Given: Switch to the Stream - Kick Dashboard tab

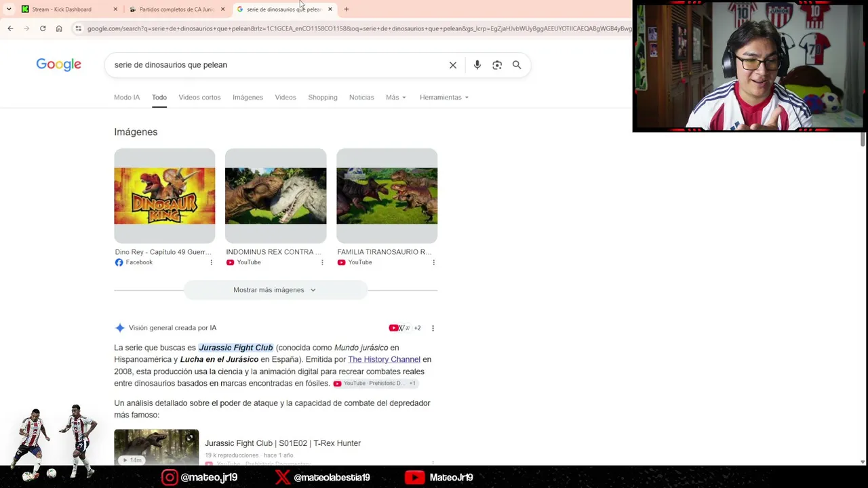Looking at the screenshot, I should tap(62, 9).
